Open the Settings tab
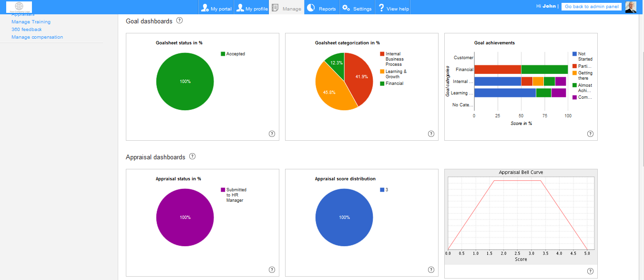The width and height of the screenshot is (644, 280). click(x=357, y=8)
